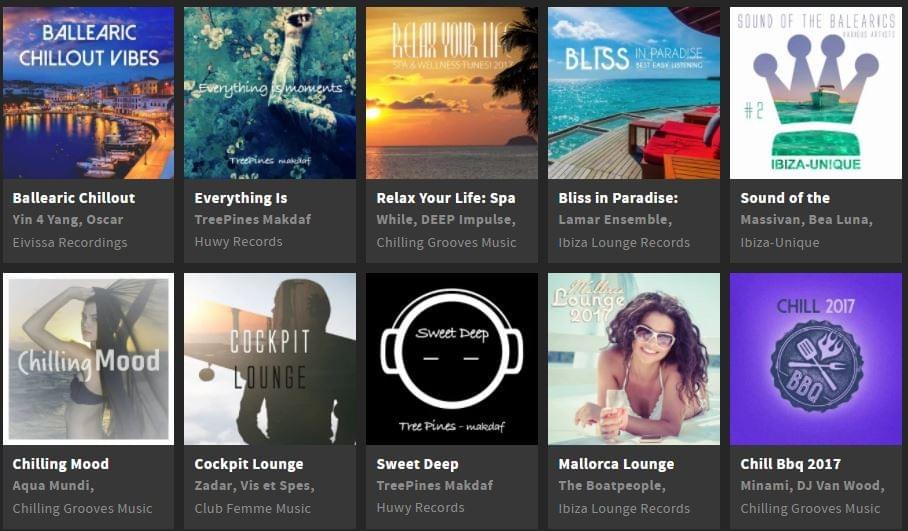Open the Everything Is release title
This screenshot has width=908, height=531.
(241, 198)
